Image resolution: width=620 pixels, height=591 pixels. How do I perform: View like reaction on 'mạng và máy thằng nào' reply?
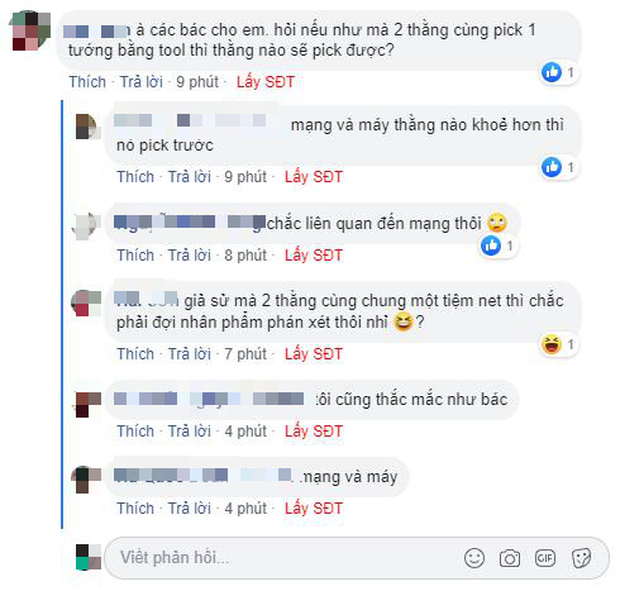tap(559, 167)
